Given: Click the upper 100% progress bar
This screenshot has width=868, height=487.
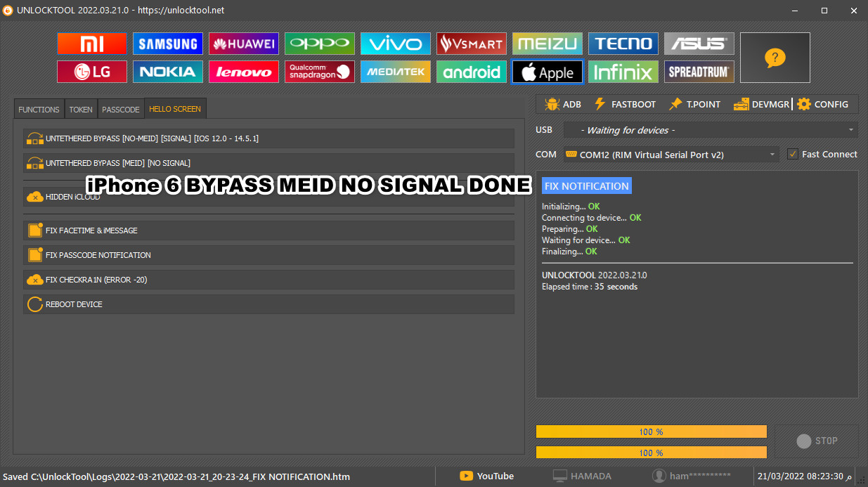Looking at the screenshot, I should click(651, 431).
